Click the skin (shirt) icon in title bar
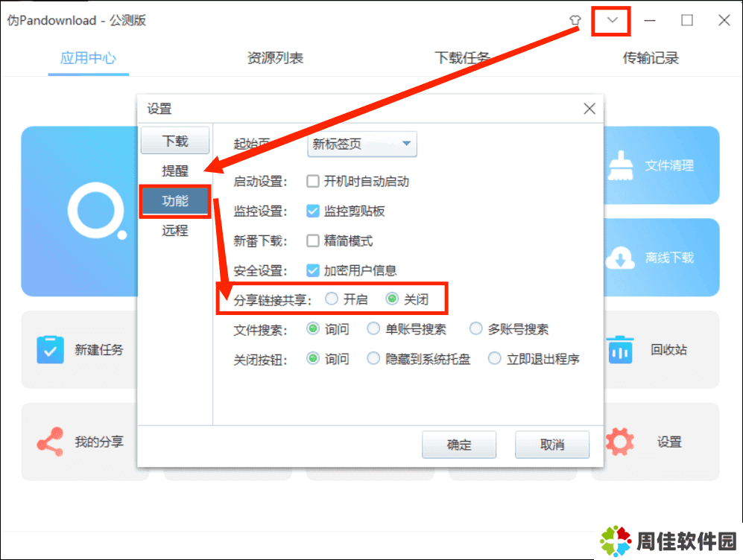Viewport: 743px width, 560px height. 575,20
